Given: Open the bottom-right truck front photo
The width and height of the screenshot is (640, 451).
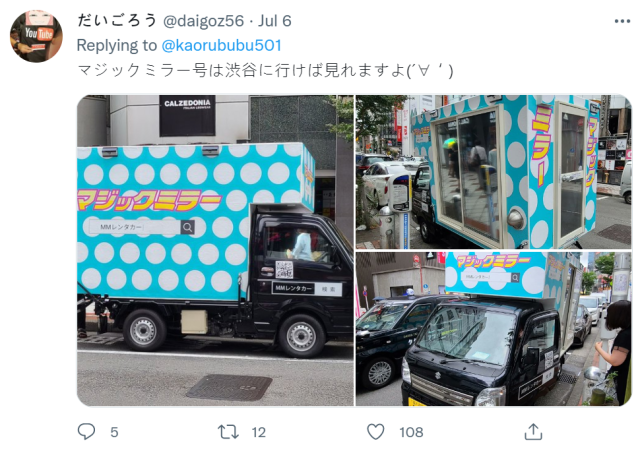Looking at the screenshot, I should [x=493, y=329].
